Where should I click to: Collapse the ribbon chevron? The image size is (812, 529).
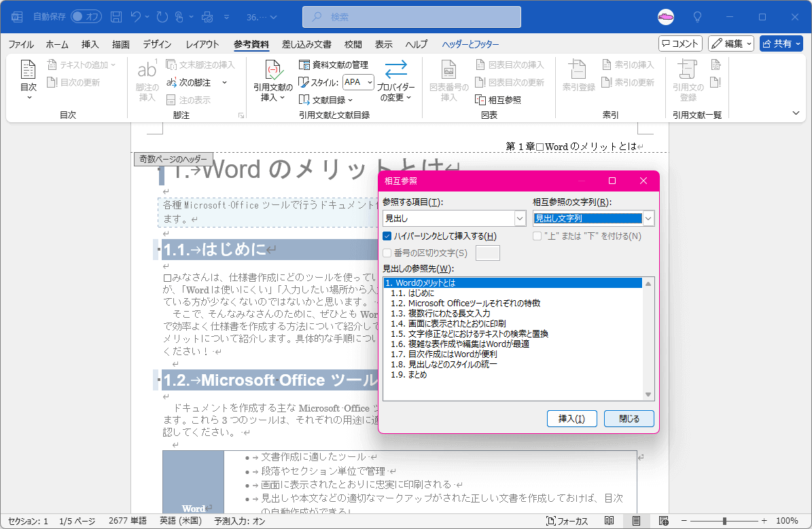point(796,113)
